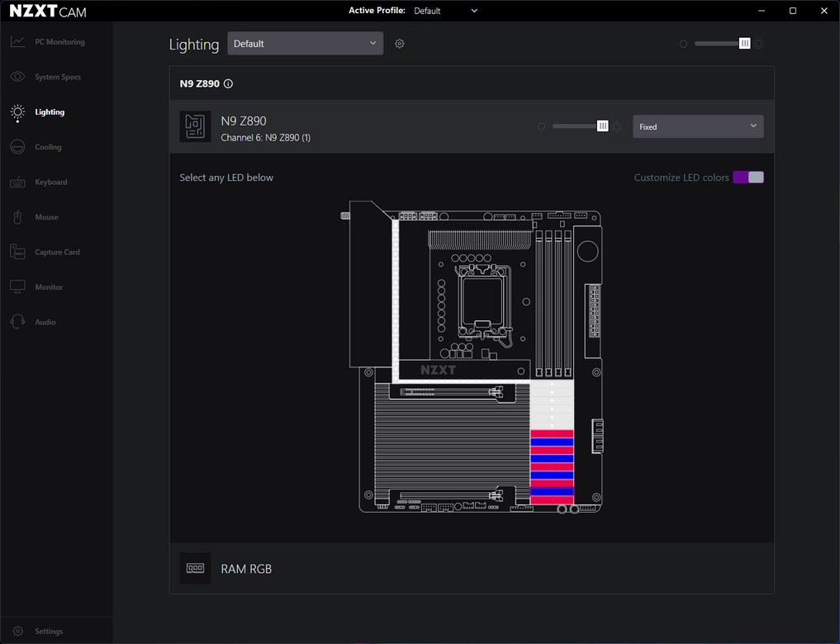Click the NZXT CAM logo
Image resolution: width=840 pixels, height=644 pixels.
tap(48, 12)
